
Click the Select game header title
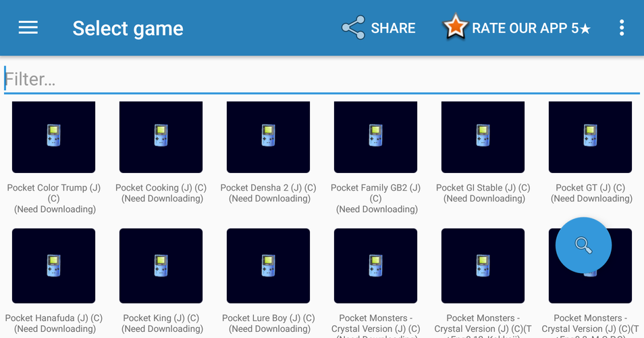[128, 29]
